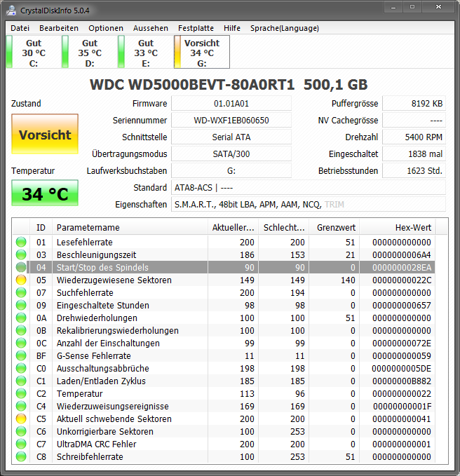Click the Laufwerksbuchstaben field G:

tap(231, 170)
